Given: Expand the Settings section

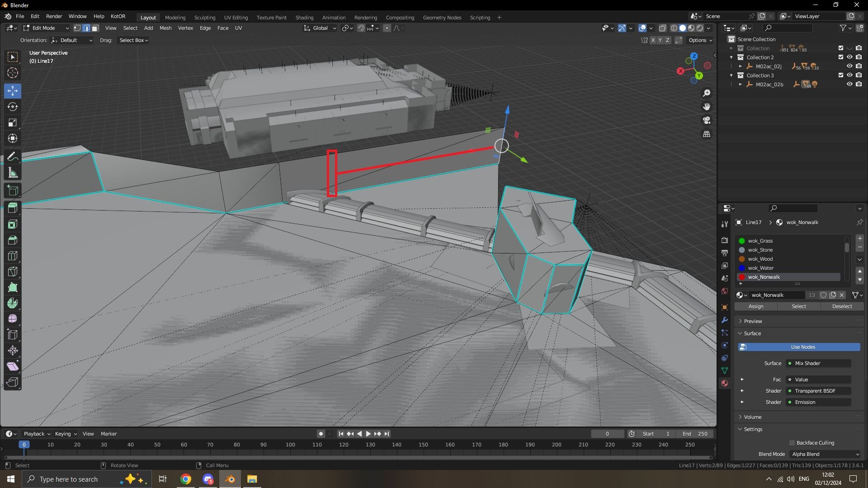Looking at the screenshot, I should [x=752, y=429].
